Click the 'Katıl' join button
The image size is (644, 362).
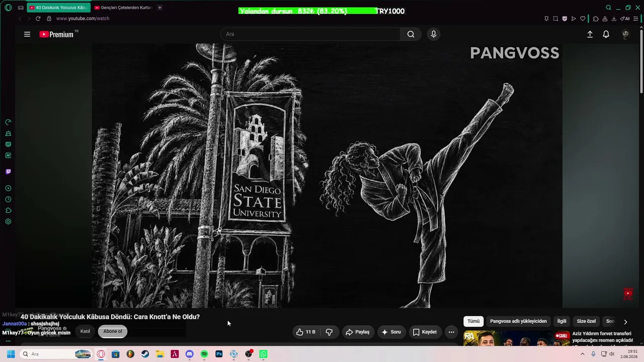coord(85,331)
